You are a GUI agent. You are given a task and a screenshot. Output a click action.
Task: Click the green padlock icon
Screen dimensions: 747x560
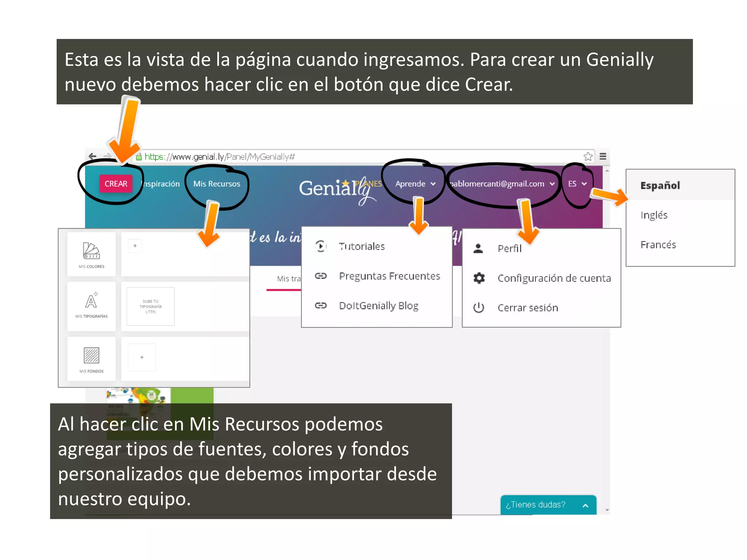tap(139, 157)
